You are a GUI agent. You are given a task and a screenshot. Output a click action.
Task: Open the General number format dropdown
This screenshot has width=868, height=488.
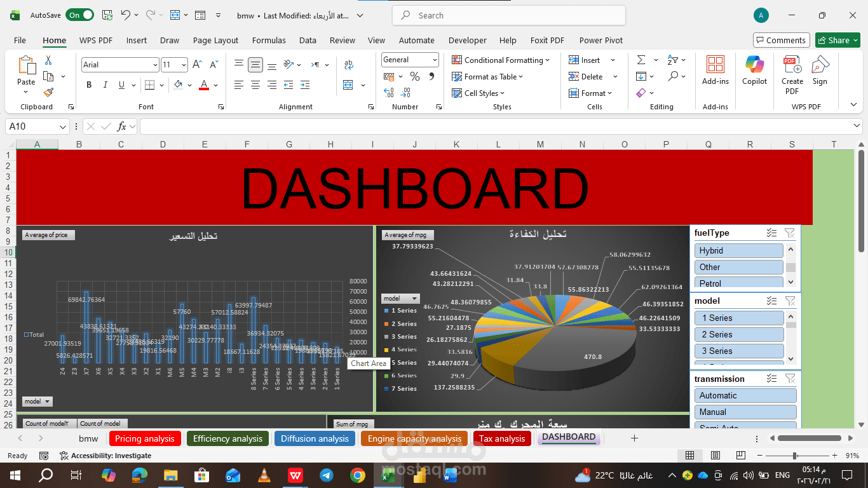pos(435,60)
